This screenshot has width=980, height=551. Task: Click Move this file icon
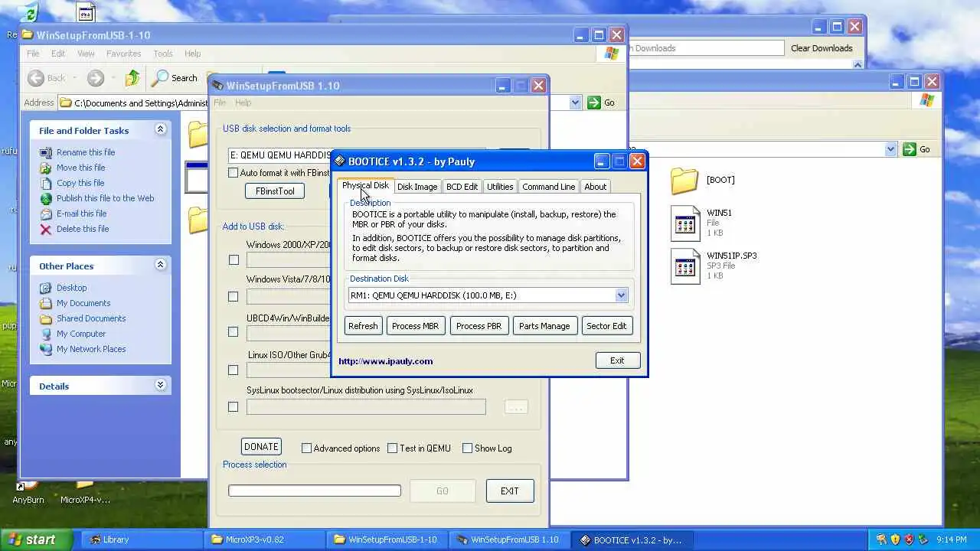[x=46, y=168]
